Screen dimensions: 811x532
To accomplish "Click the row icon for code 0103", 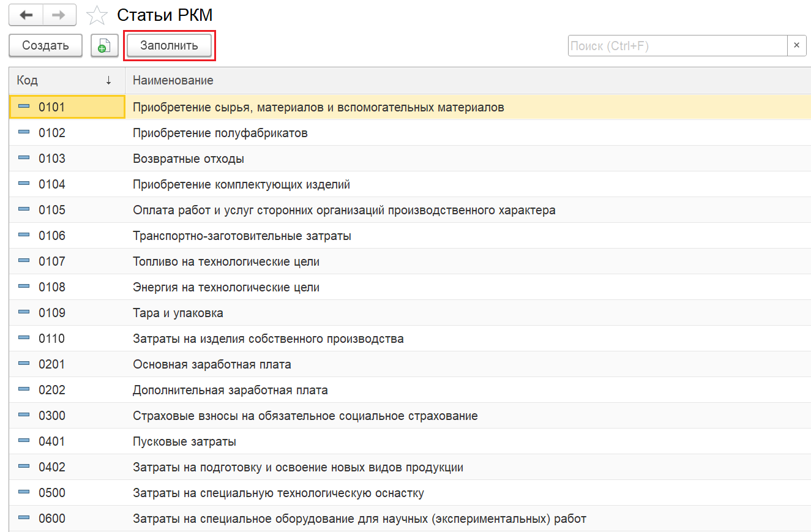I will (x=24, y=158).
